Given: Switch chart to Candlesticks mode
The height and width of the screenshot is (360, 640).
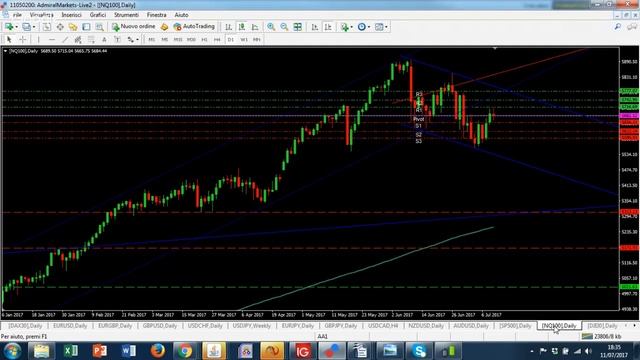Looking at the screenshot, I should click(242, 27).
